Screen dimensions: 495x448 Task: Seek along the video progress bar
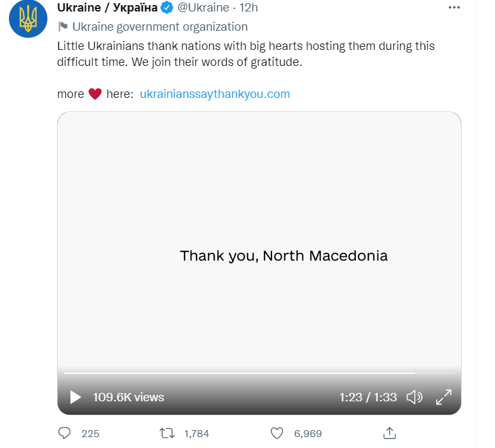point(259,373)
